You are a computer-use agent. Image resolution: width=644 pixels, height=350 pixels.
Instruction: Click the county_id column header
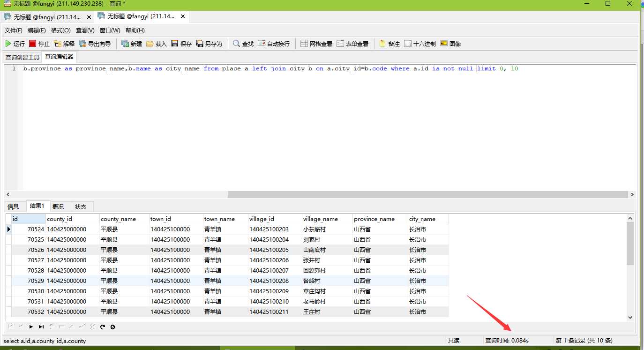pos(73,219)
